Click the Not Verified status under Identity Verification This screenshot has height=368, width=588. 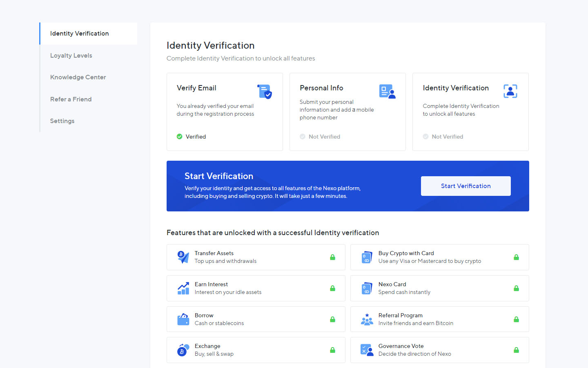[x=443, y=137]
